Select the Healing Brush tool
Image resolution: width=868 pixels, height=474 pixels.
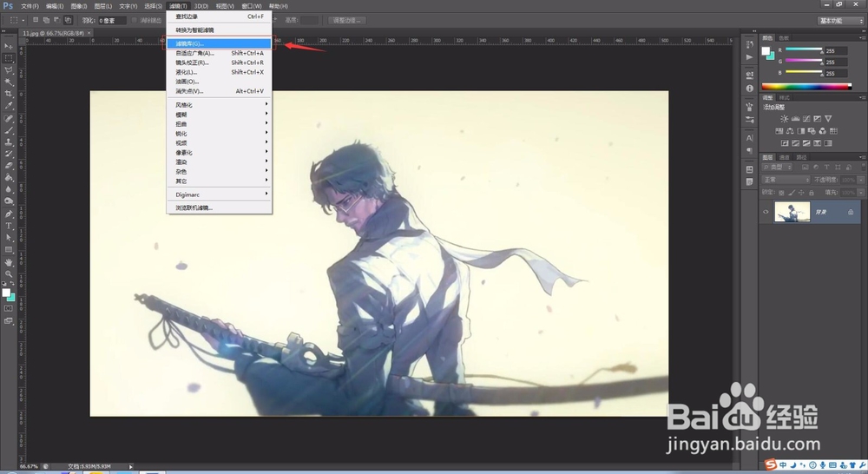pos(9,118)
